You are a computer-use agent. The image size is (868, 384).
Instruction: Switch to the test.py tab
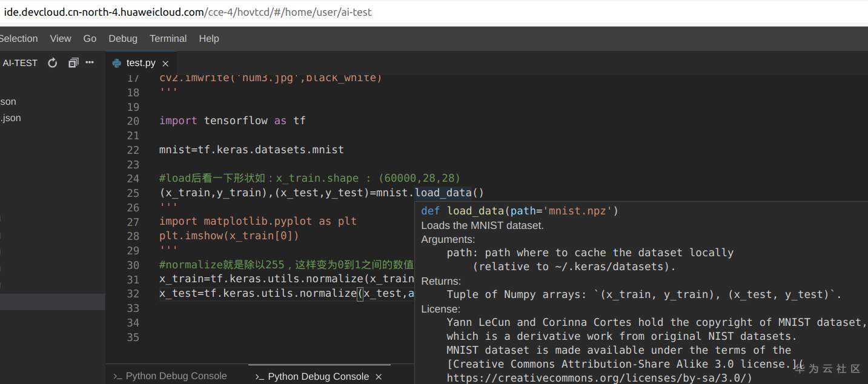pos(141,63)
